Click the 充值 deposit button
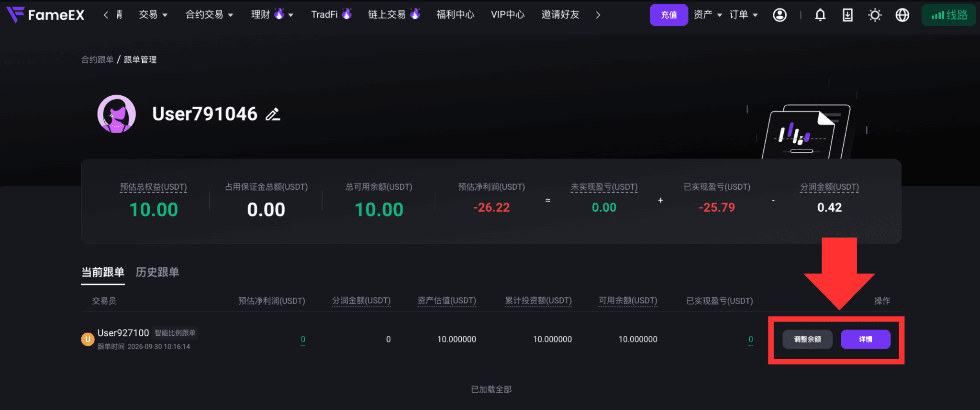This screenshot has width=980, height=410. pyautogui.click(x=668, y=15)
